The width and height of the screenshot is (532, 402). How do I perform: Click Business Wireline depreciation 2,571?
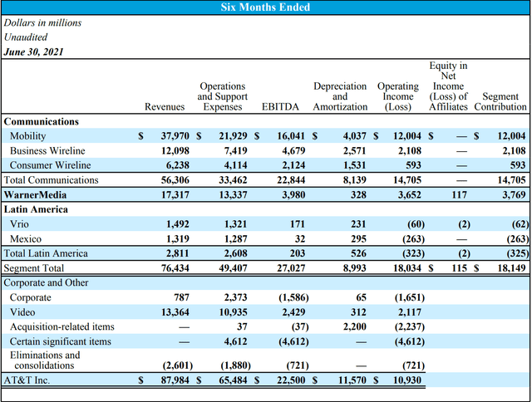[354, 150]
